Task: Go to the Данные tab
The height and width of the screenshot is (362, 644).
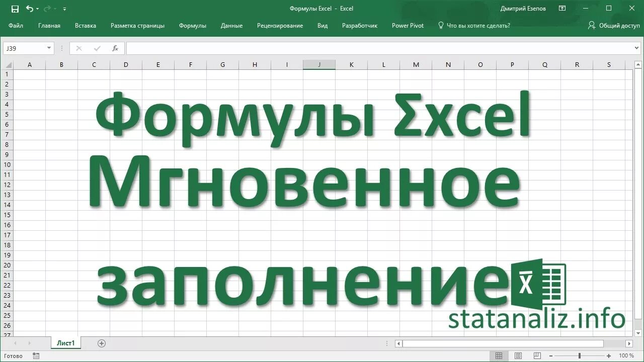Action: click(x=231, y=26)
